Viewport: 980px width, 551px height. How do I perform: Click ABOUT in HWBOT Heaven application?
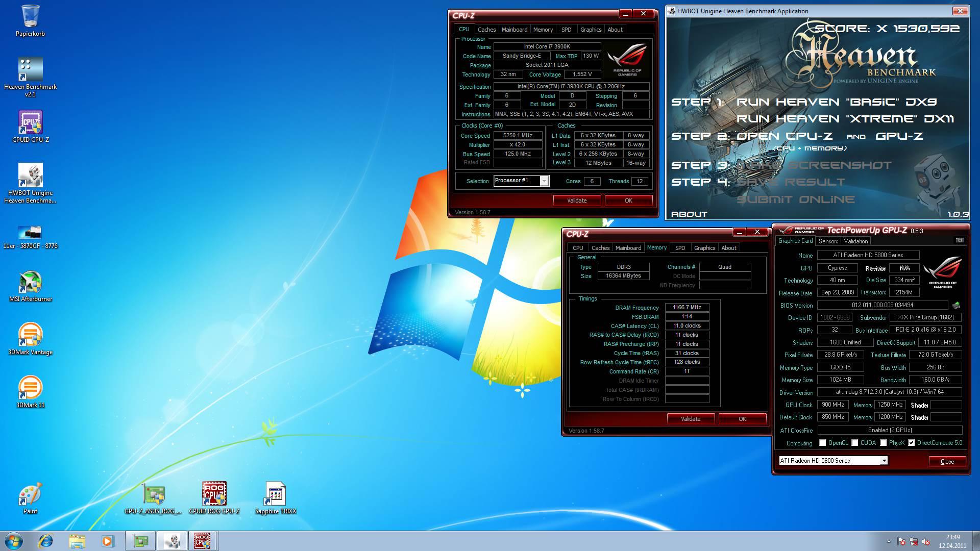click(689, 214)
